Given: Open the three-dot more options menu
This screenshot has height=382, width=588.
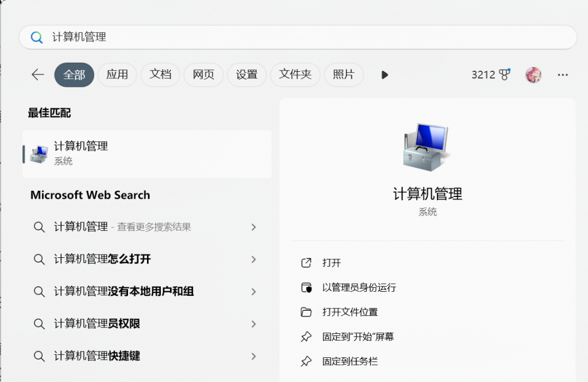Looking at the screenshot, I should pos(563,75).
